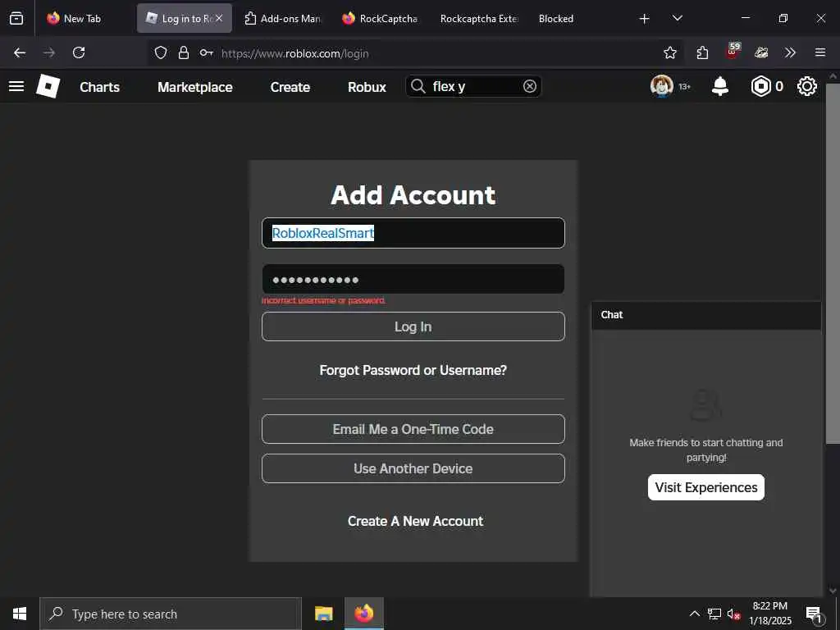This screenshot has width=840, height=630.
Task: Show more toolbar tools chevrons
Action: pyautogui.click(x=790, y=52)
